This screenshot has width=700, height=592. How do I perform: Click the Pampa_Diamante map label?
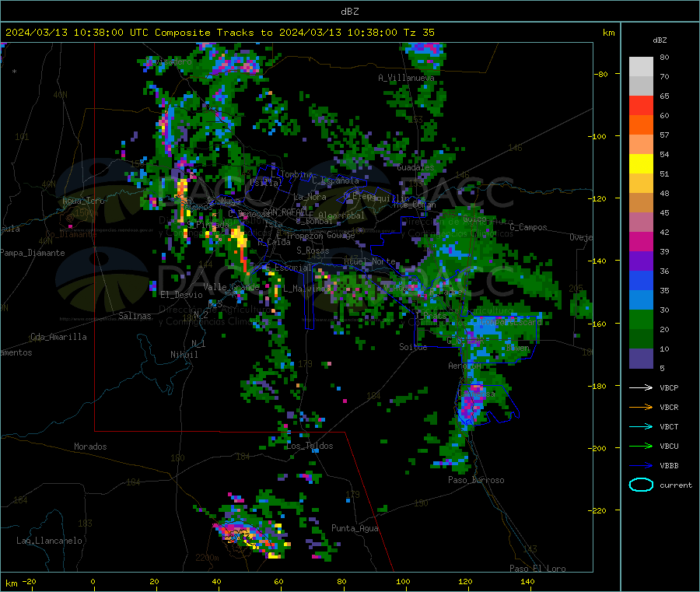(33, 253)
